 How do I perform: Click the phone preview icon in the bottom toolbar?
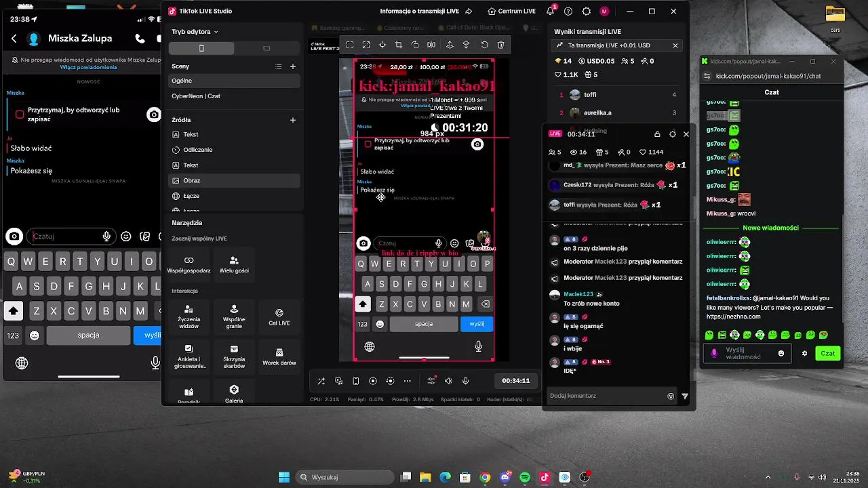pos(356,381)
